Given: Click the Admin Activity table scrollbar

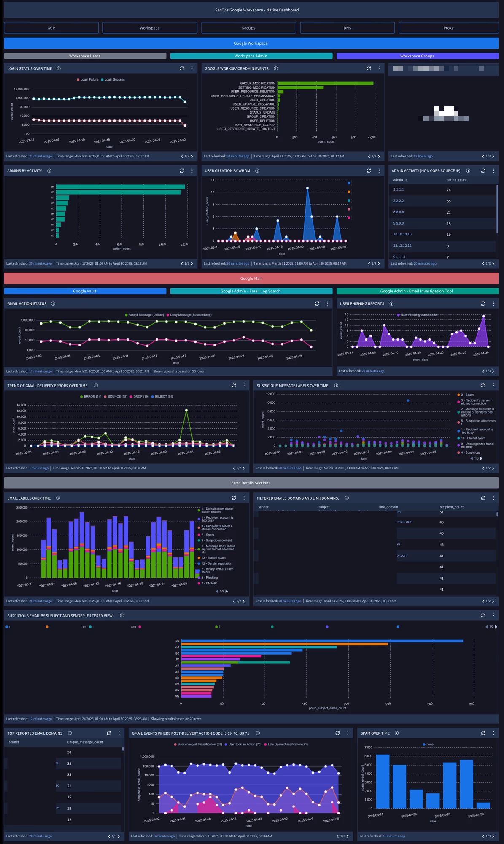Looking at the screenshot, I should [497, 208].
